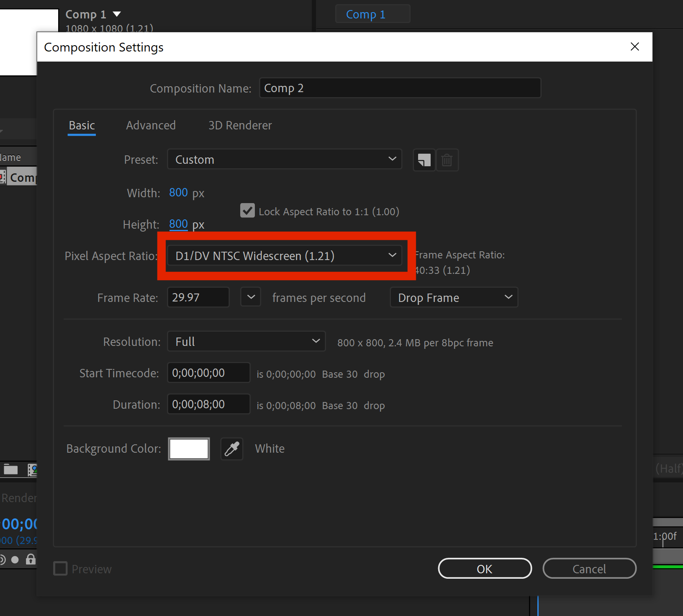Image resolution: width=683 pixels, height=616 pixels.
Task: Select the Background Color eyedropper
Action: (x=231, y=448)
